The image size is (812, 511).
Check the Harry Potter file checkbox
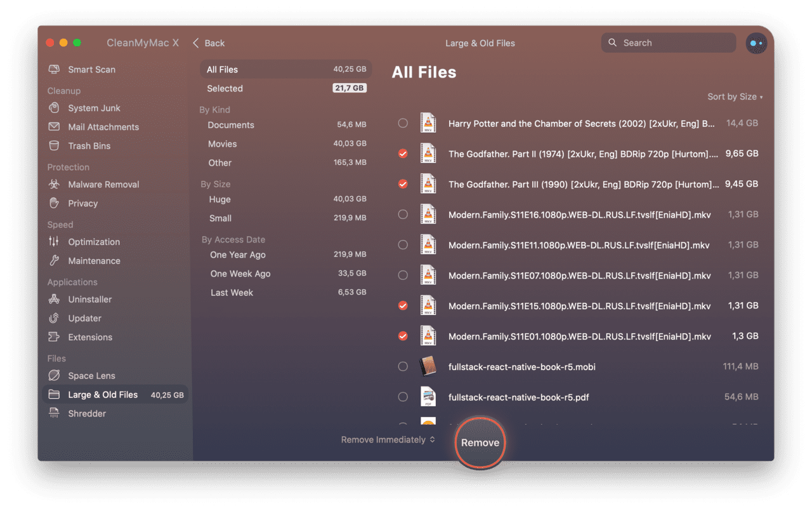pos(403,123)
